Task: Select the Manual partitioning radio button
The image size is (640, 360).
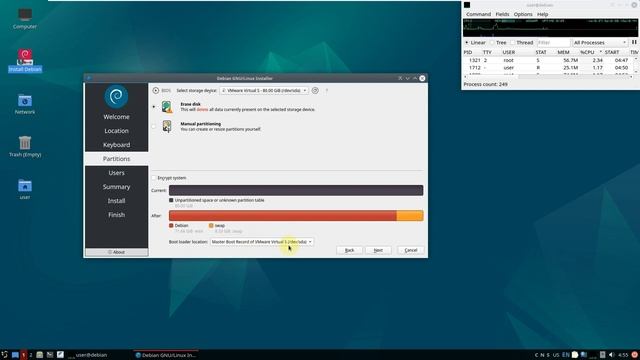Action: [154, 126]
